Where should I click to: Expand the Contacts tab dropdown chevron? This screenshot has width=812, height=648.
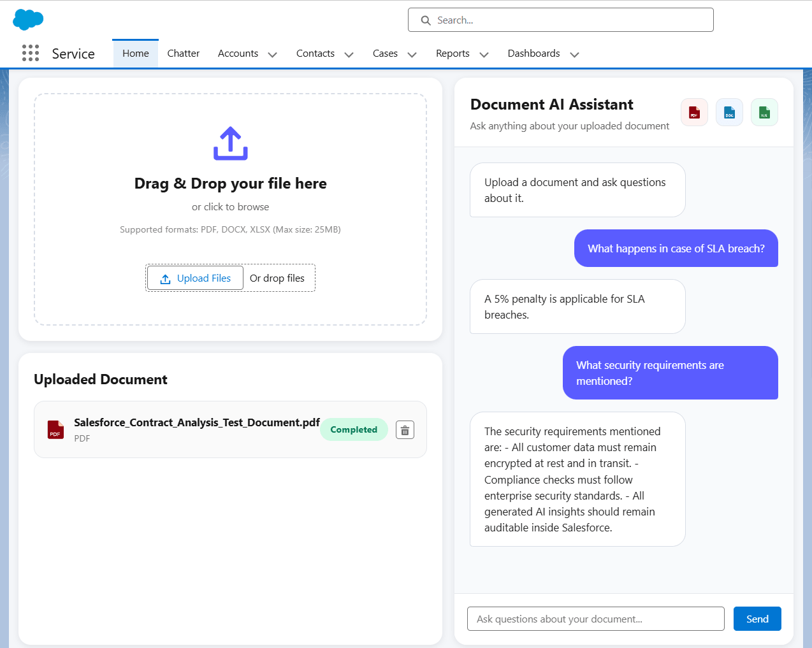(349, 55)
